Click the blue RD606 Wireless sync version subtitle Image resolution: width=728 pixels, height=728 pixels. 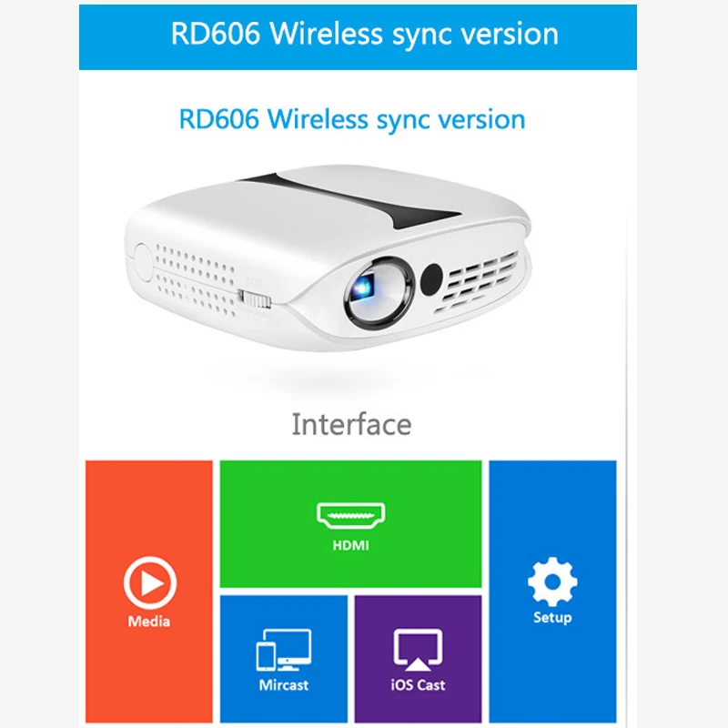pos(352,119)
